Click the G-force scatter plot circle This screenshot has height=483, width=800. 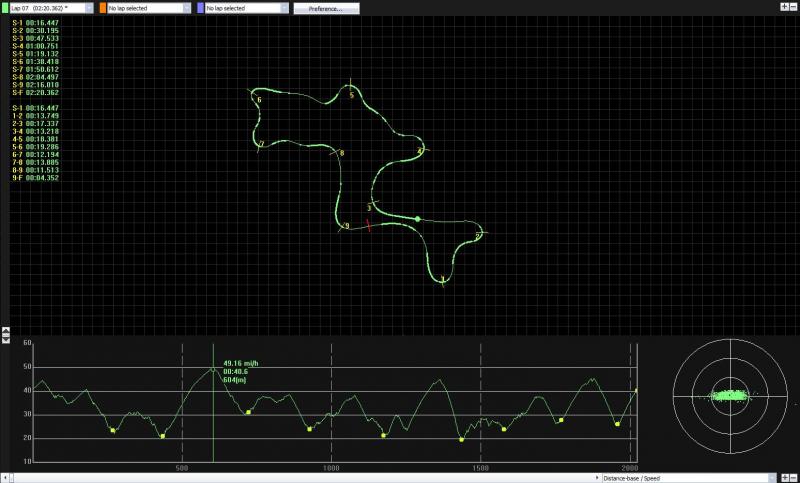point(730,396)
